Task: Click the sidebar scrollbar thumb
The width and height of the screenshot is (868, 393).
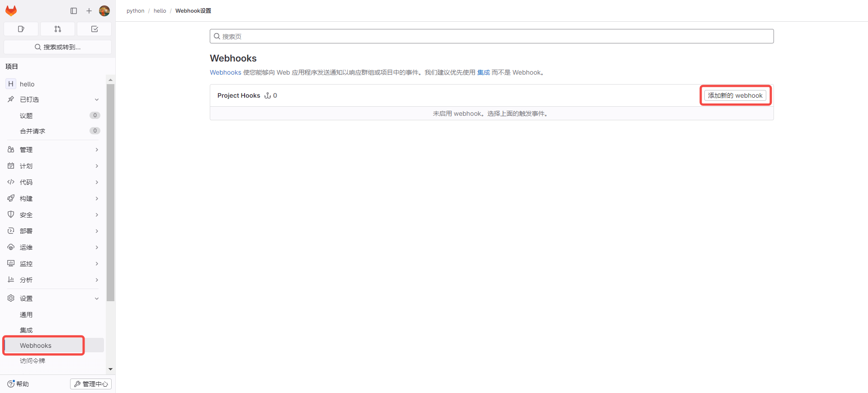Action: point(110,192)
